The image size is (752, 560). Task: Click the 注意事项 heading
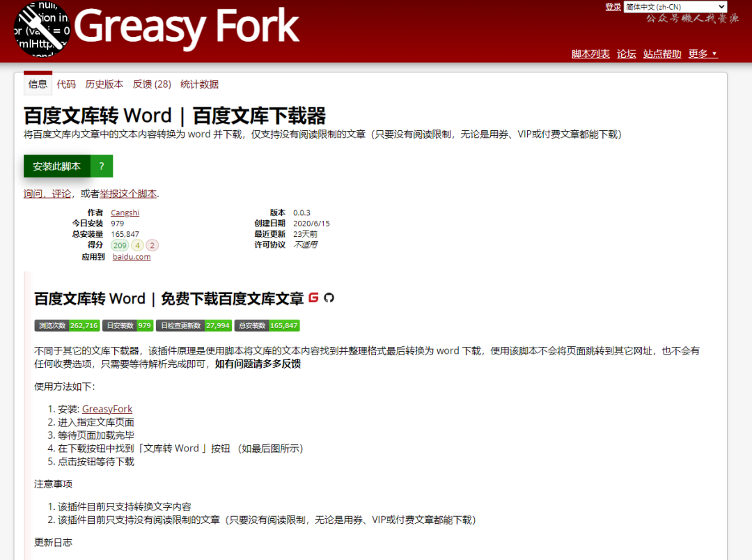[53, 484]
